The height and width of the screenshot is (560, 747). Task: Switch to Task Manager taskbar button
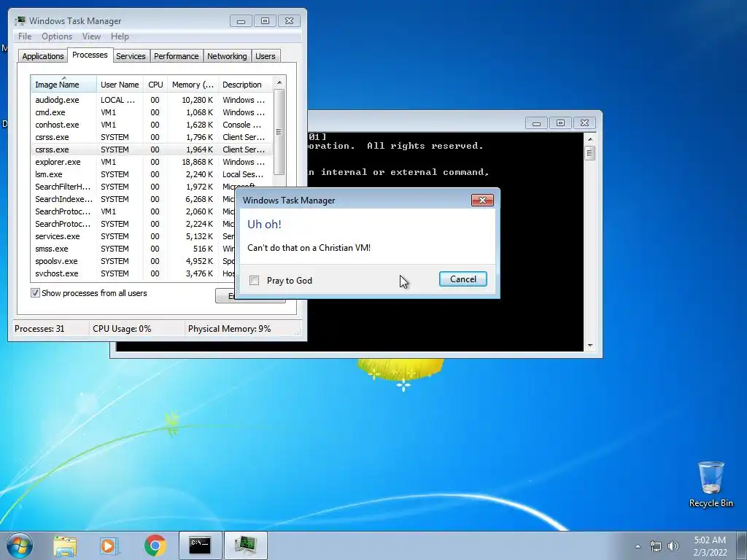click(x=246, y=545)
